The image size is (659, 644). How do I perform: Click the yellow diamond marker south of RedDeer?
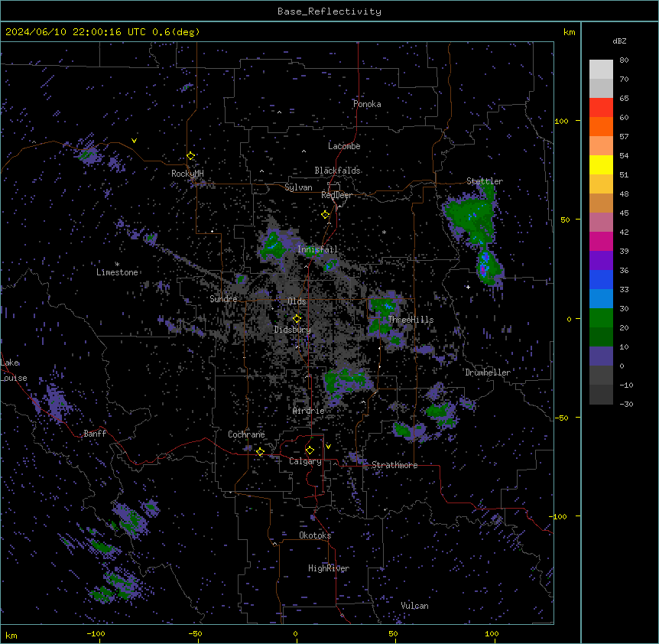326,215
